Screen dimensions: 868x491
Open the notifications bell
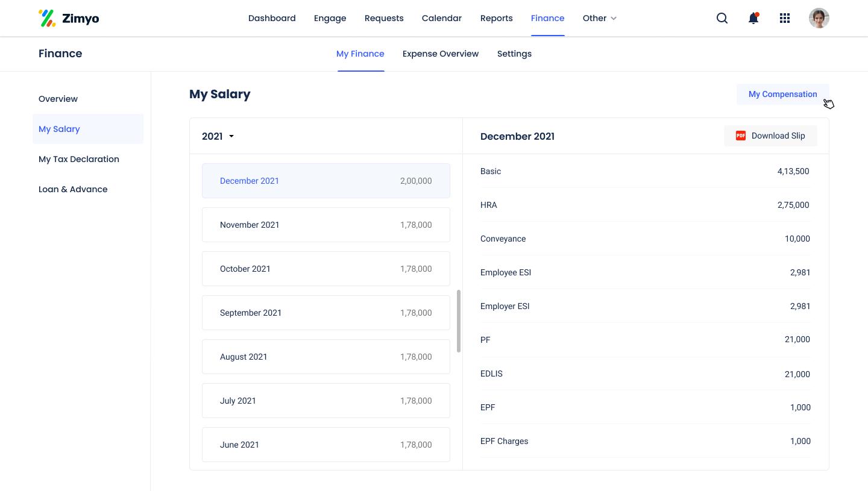click(753, 18)
